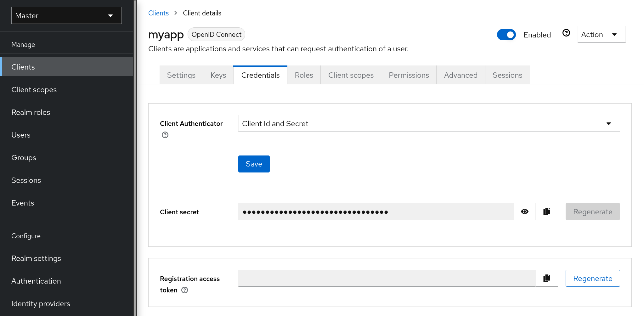Click the help icon beside Enabled toggle
The height and width of the screenshot is (316, 644).
pos(566,32)
